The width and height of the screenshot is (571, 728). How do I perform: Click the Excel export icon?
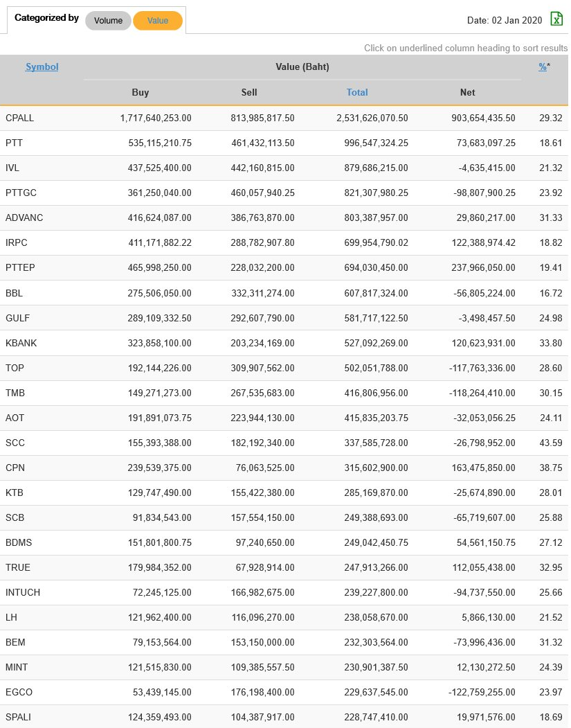556,19
